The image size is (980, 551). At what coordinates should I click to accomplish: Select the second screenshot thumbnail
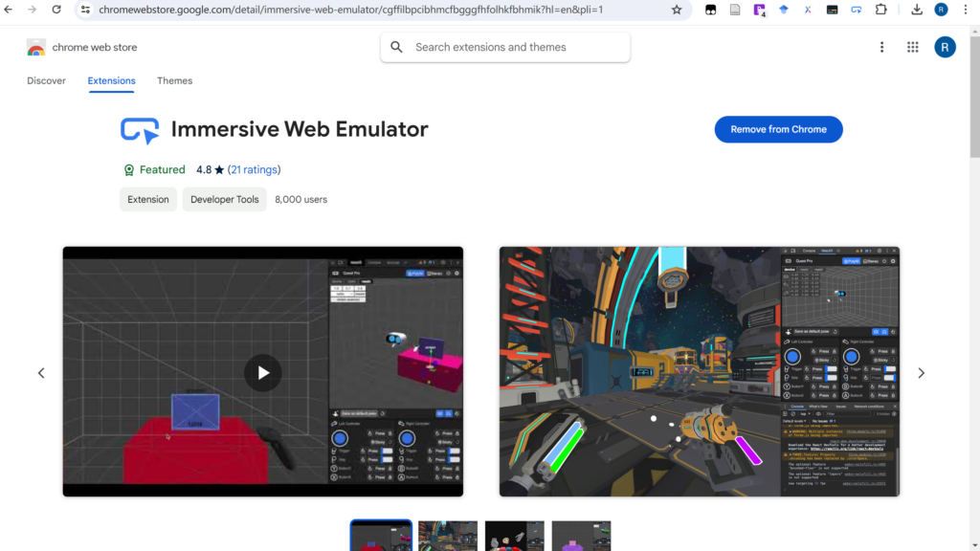(x=448, y=536)
